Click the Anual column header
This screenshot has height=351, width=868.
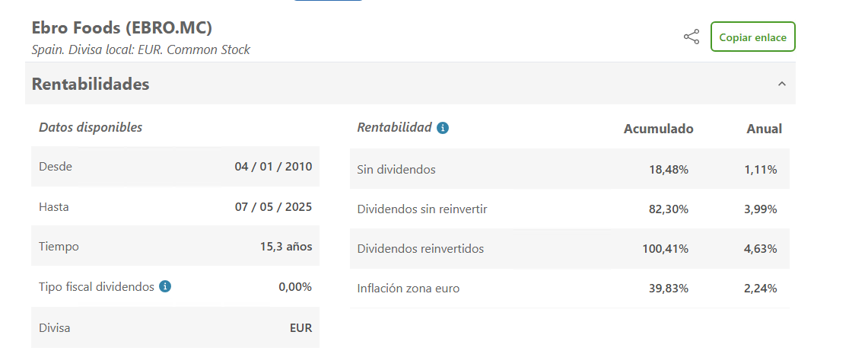(x=764, y=129)
